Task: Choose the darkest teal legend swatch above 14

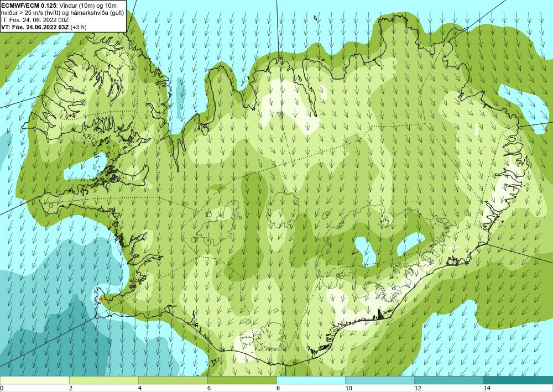Action: click(x=519, y=380)
